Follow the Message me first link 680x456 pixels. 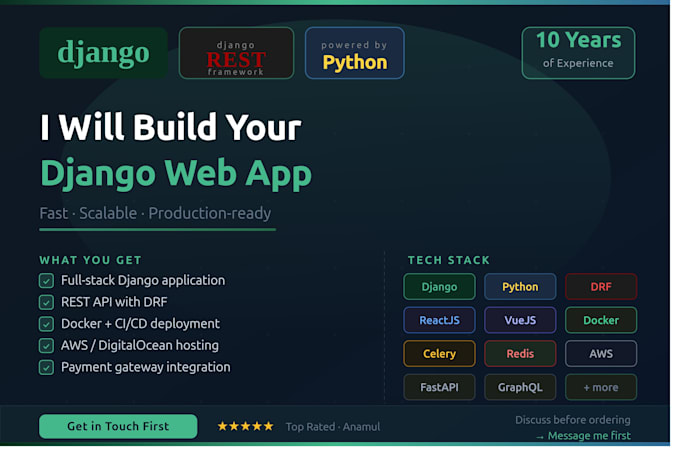[584, 436]
